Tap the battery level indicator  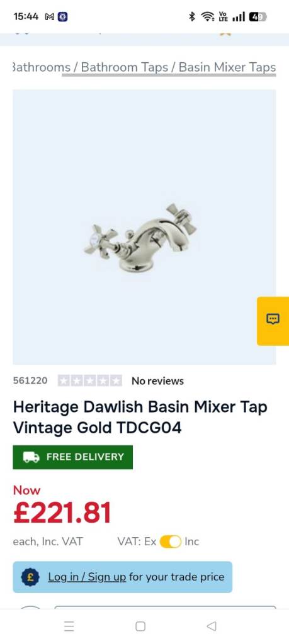[258, 17]
